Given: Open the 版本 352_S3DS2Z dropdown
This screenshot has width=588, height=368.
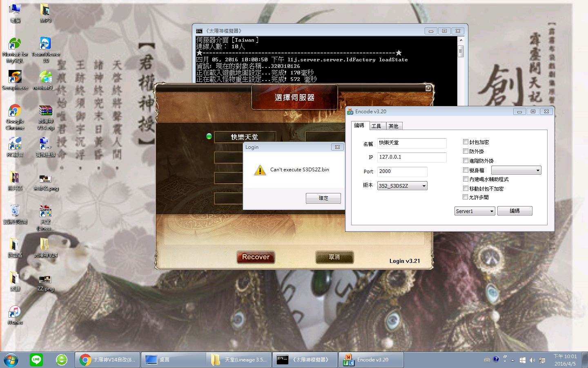Looking at the screenshot, I should (x=402, y=186).
